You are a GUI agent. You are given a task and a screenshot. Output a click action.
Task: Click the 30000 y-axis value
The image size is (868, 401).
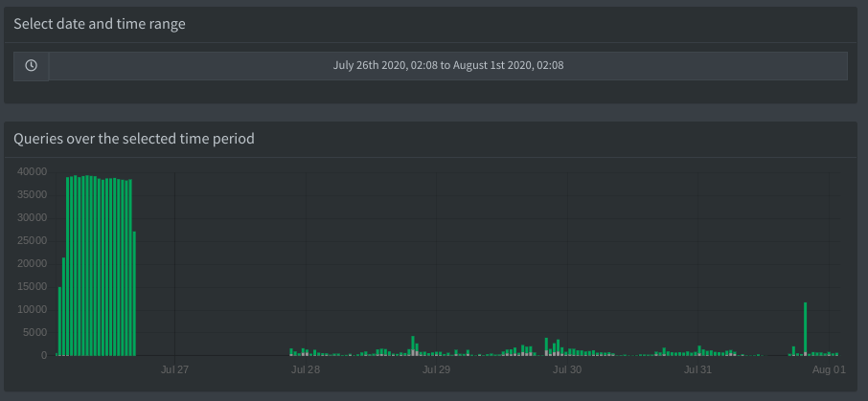[x=33, y=218]
